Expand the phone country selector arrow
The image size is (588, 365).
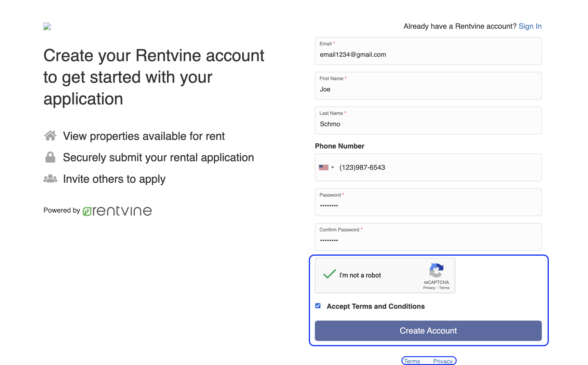click(332, 167)
